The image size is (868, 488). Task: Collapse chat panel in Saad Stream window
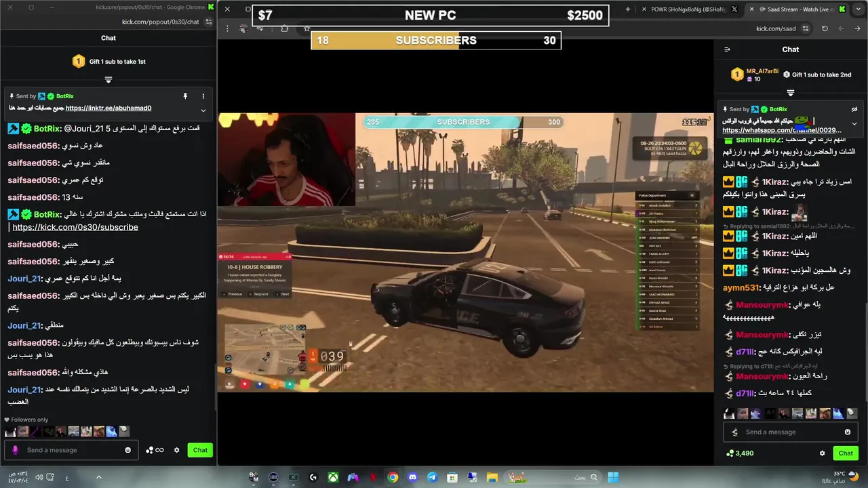pyautogui.click(x=727, y=49)
